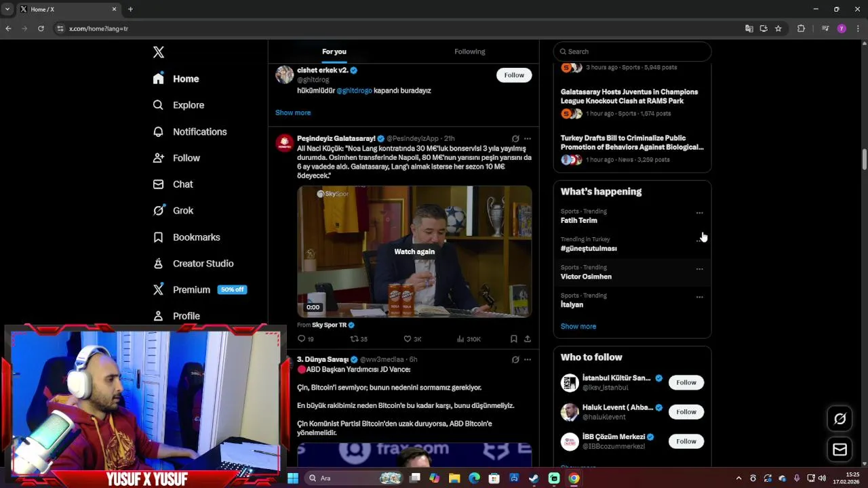868x488 pixels.
Task: Switch to the Following tab
Action: (x=469, y=52)
